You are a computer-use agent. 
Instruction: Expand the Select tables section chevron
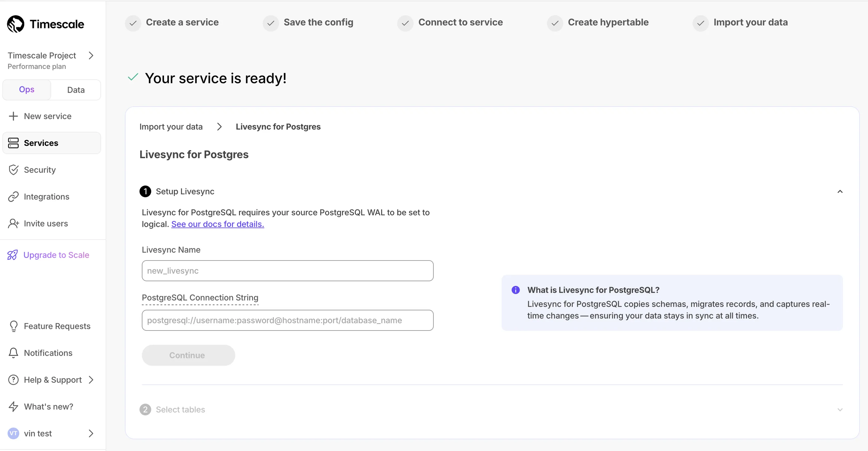point(840,409)
